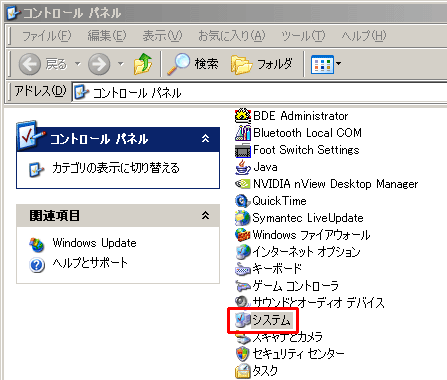Viewport: 447px width, 380px height.
Task: Open the キーボード icon
Action: pos(243,269)
